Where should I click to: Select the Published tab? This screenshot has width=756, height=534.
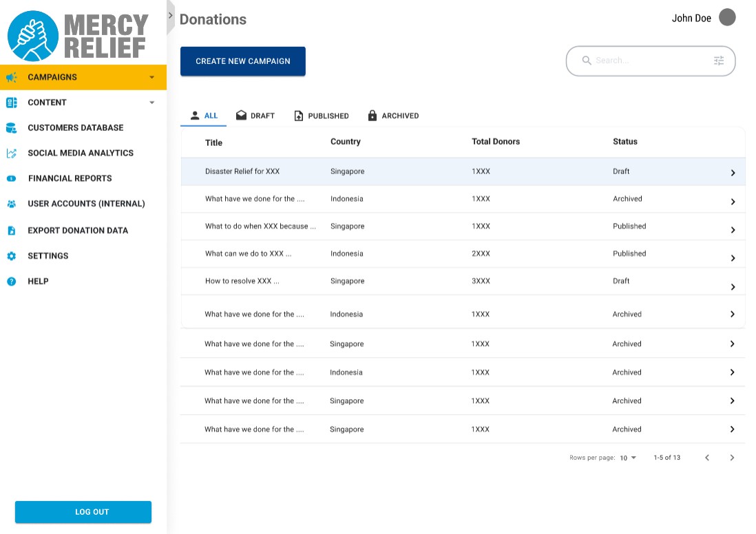tap(321, 116)
